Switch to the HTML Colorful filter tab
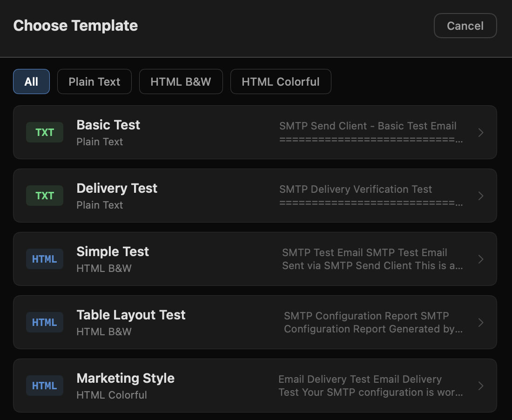 [281, 81]
